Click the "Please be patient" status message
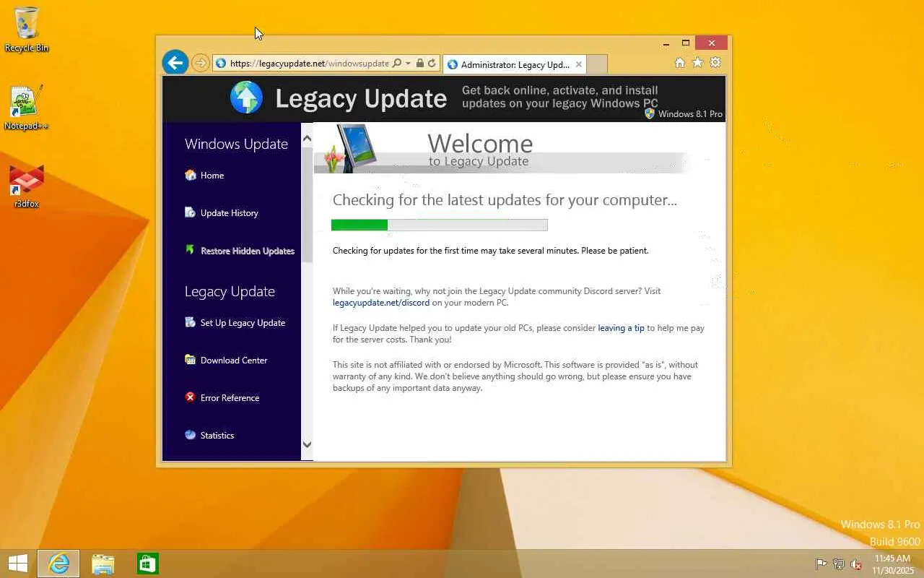The height and width of the screenshot is (578, 924). (x=491, y=251)
